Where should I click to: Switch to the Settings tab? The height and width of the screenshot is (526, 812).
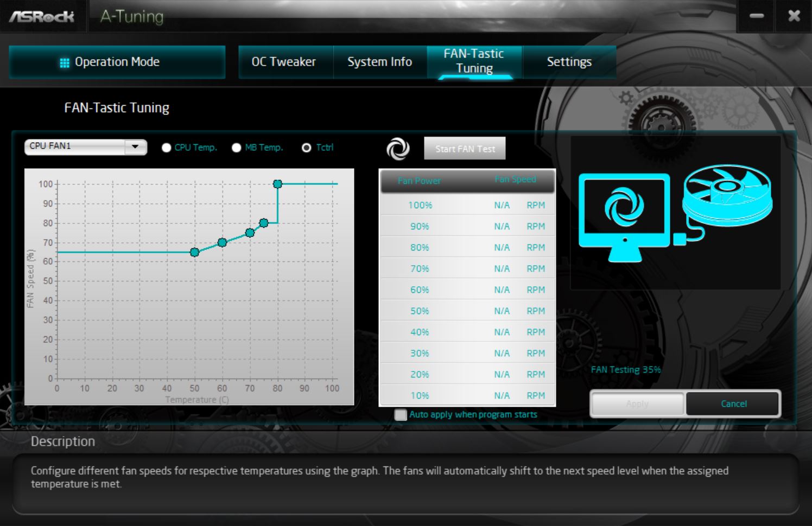tap(569, 62)
